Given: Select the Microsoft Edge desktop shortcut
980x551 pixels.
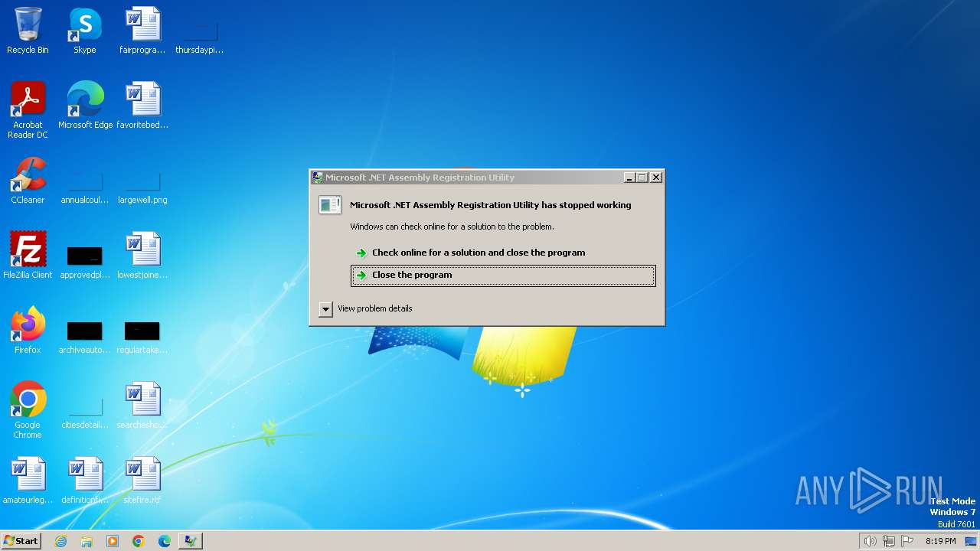Looking at the screenshot, I should [x=85, y=106].
